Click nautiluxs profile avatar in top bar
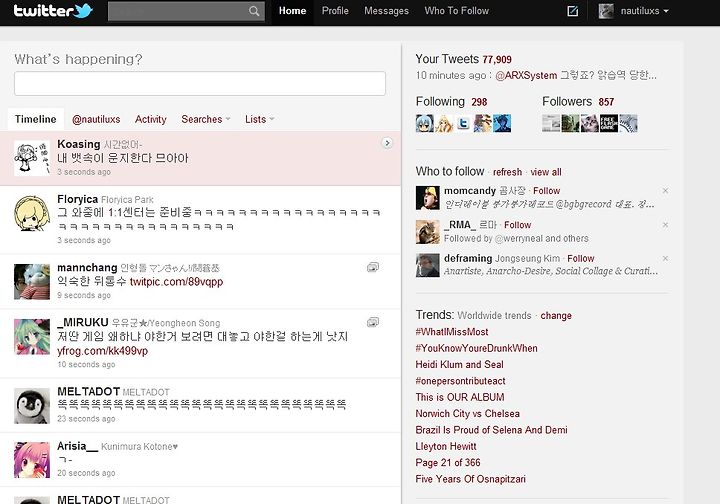This screenshot has height=504, width=720. point(606,11)
